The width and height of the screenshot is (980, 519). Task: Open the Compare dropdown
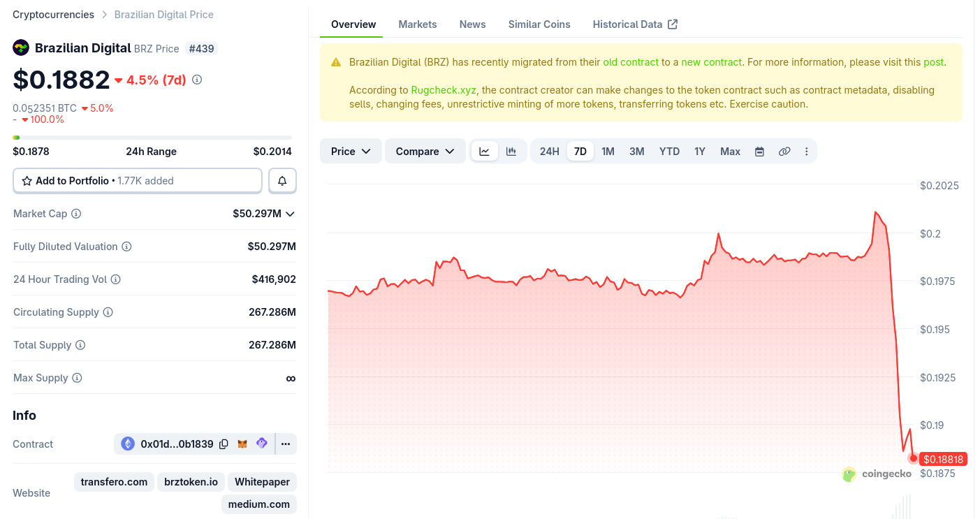(x=425, y=152)
